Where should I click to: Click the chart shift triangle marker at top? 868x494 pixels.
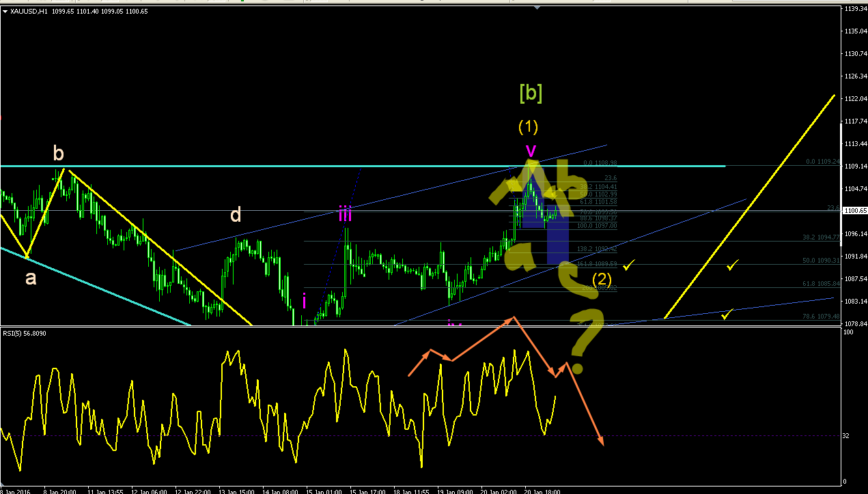click(x=538, y=8)
